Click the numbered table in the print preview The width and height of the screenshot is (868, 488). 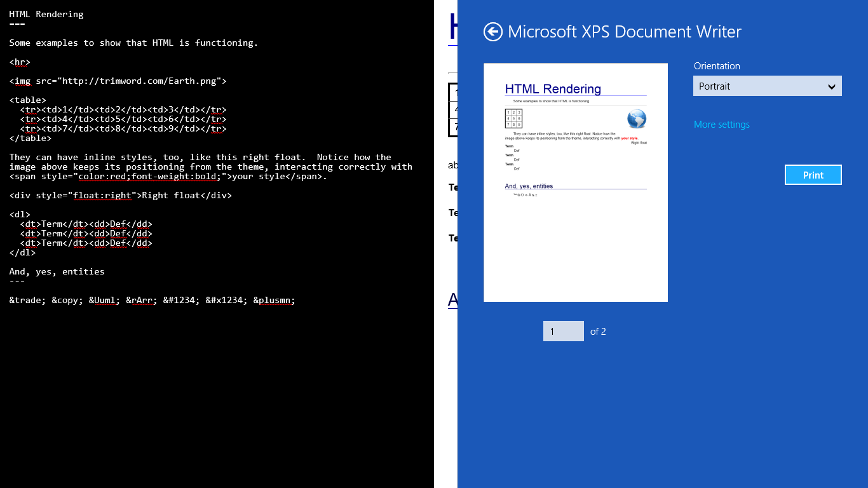point(513,119)
